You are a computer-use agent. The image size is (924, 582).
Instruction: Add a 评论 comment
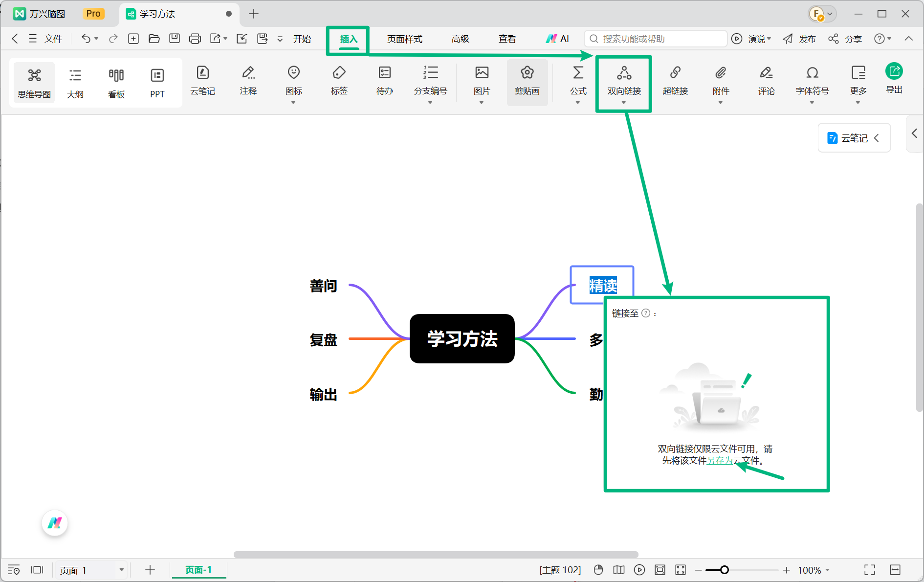[766, 81]
